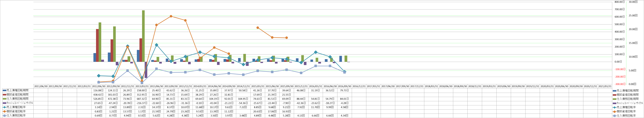Click the 4.34回 payables turnover cell
The height and width of the screenshot is (118, 644).
point(345,116)
